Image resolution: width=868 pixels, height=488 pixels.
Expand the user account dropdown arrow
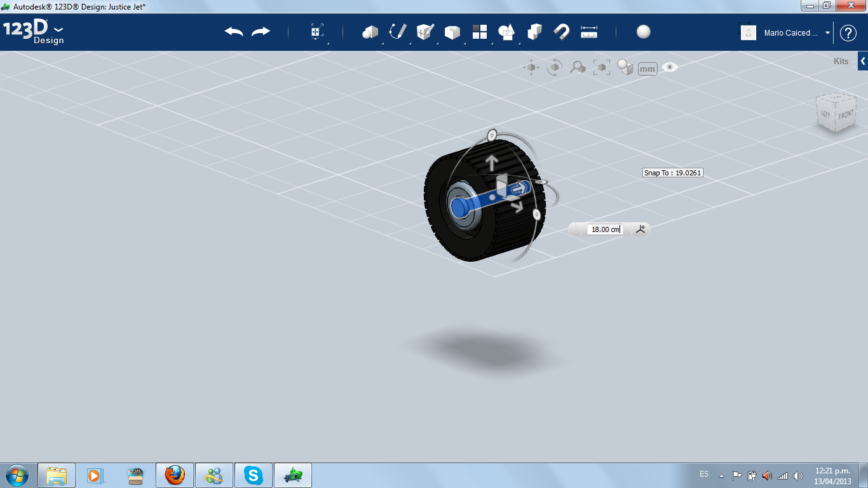coord(827,33)
